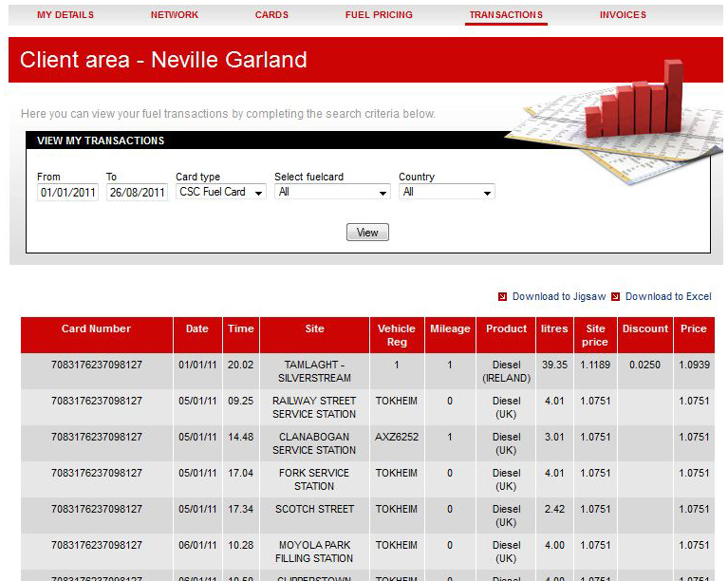Click the Site column header

point(314,335)
